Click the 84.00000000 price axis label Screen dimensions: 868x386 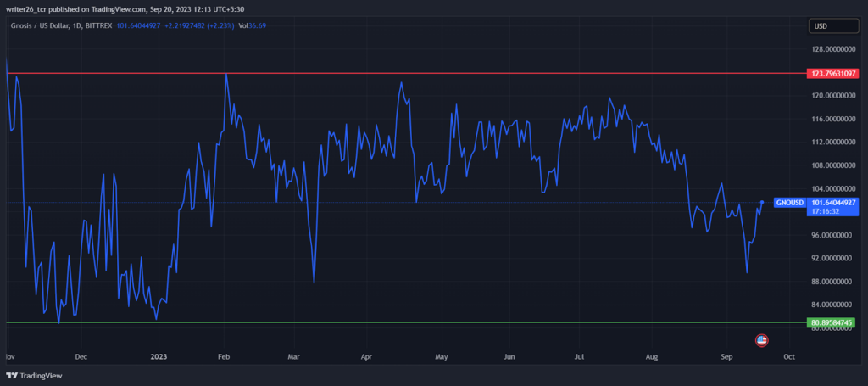pos(832,305)
